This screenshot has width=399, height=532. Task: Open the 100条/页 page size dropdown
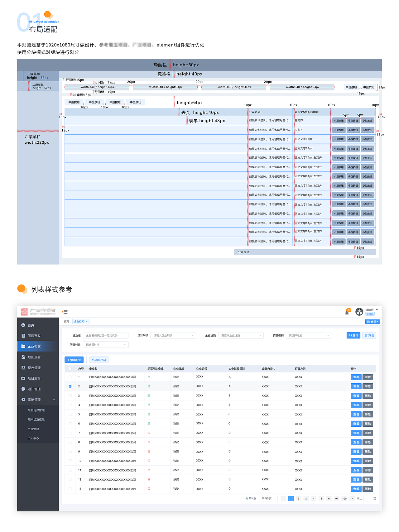[268, 498]
